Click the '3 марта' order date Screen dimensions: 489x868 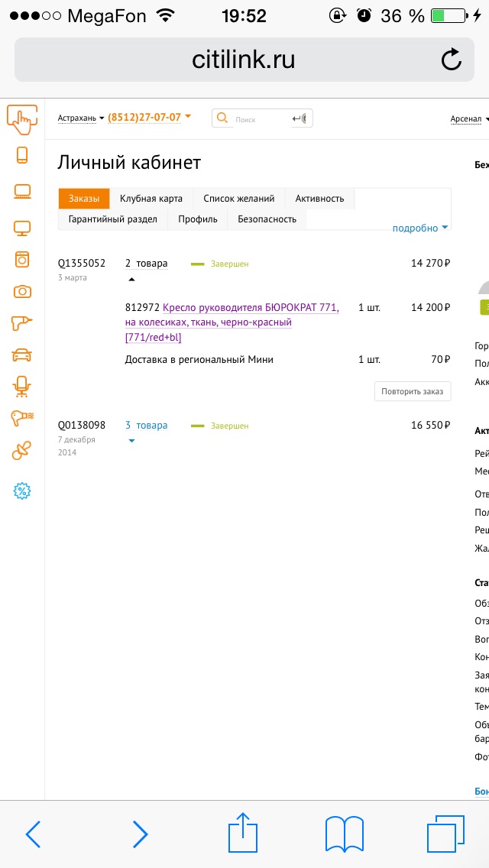(x=72, y=278)
